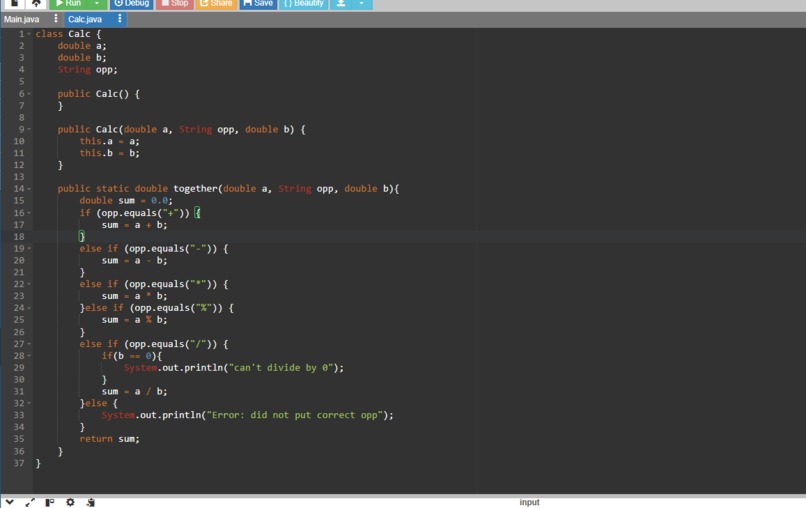
Task: Click the 'Error: did not put correct opp' string
Action: click(x=295, y=415)
